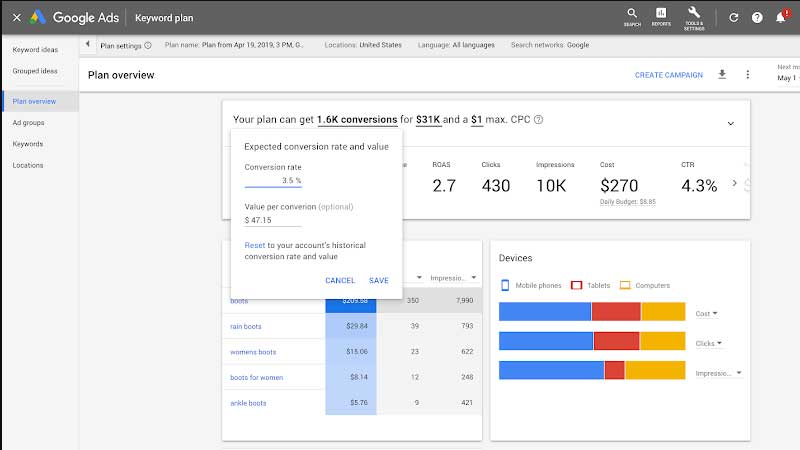Click the refresh icon
Image resolution: width=800 pixels, height=450 pixels.
point(733,17)
